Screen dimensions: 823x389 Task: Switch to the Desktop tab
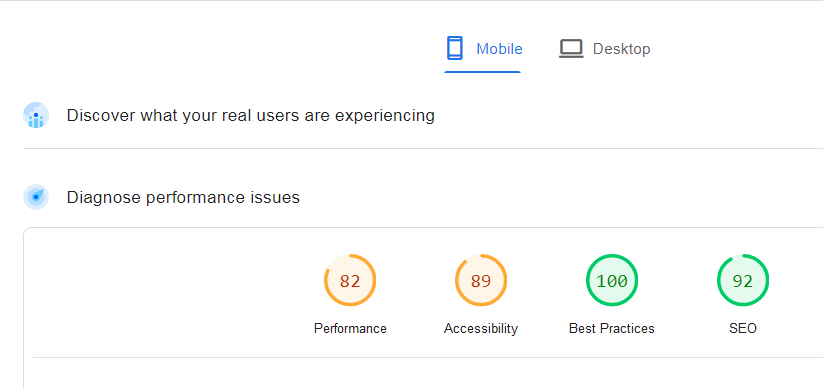(605, 49)
